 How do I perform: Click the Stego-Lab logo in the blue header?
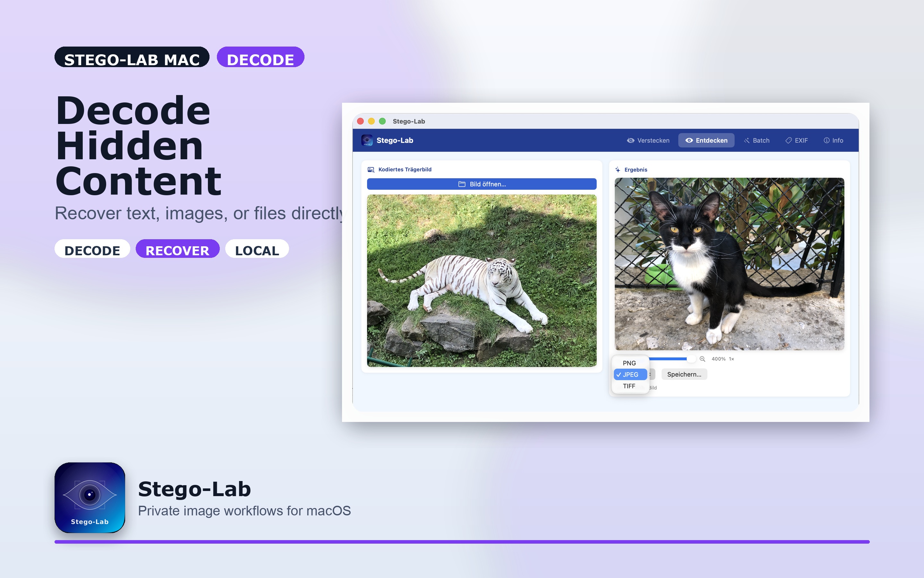(x=367, y=140)
